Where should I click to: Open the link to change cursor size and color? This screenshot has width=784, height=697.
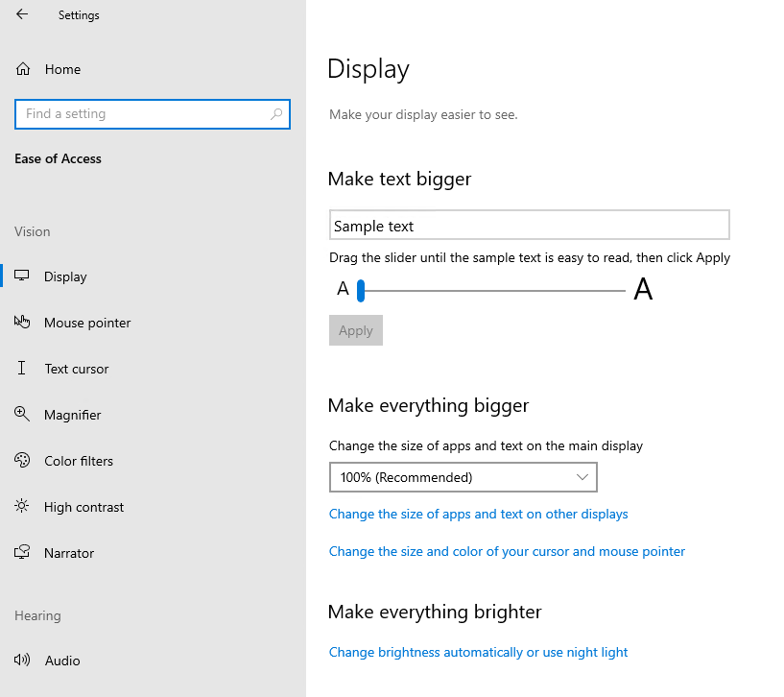point(507,551)
